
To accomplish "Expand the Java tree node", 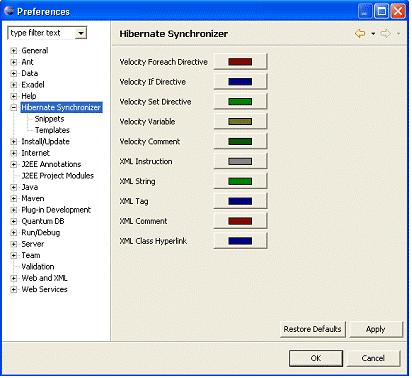I will pyautogui.click(x=14, y=187).
